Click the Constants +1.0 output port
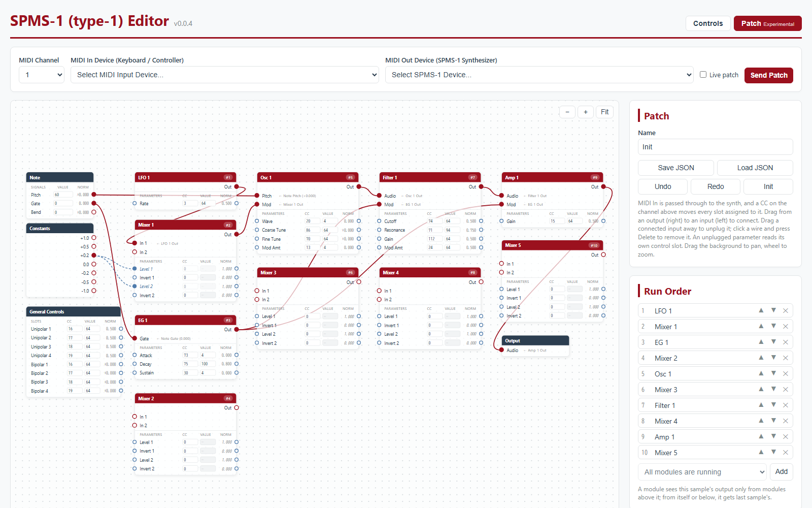 94,238
